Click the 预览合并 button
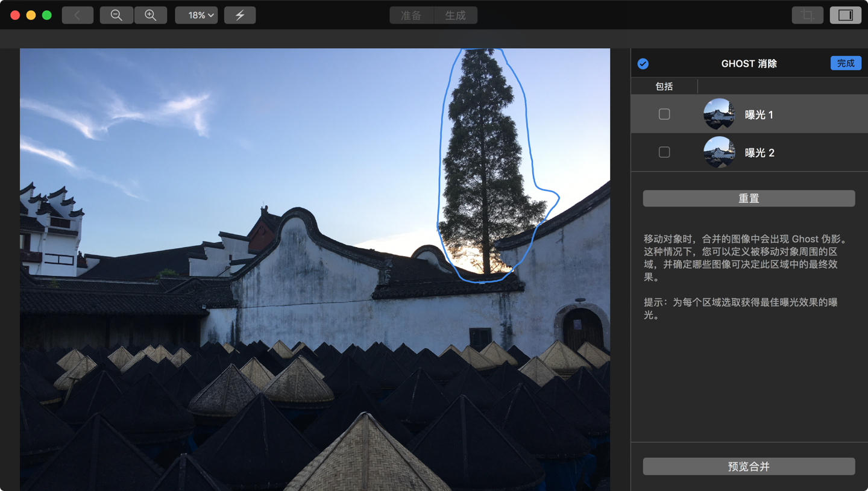 tap(749, 466)
